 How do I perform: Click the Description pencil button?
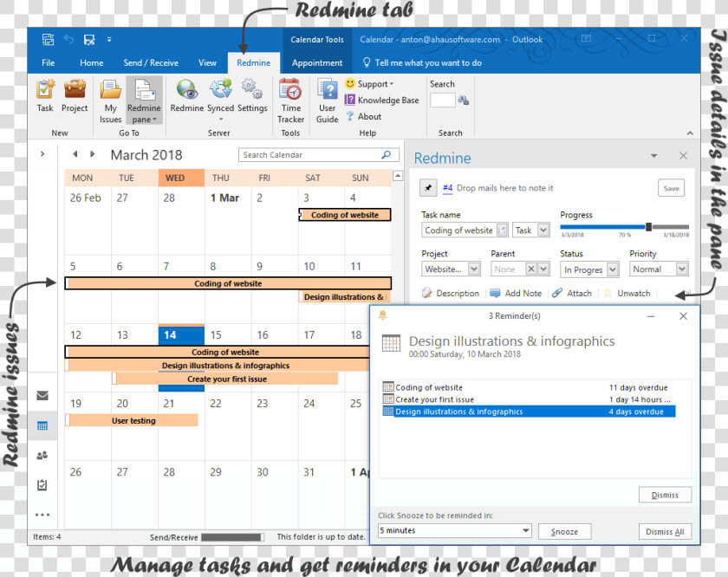point(451,294)
